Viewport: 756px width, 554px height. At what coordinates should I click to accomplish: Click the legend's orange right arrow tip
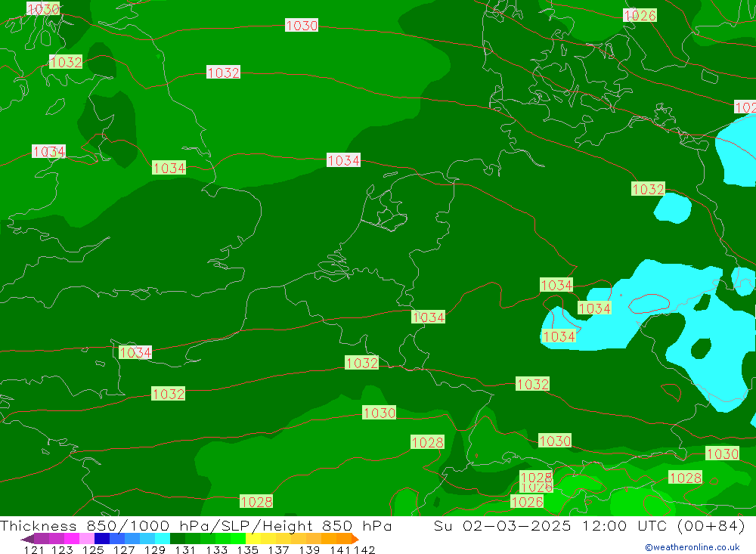356,539
